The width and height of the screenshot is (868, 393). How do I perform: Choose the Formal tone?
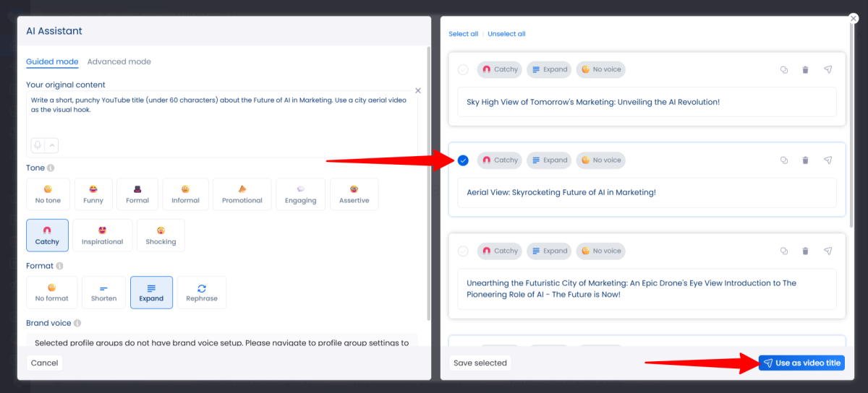pyautogui.click(x=137, y=194)
